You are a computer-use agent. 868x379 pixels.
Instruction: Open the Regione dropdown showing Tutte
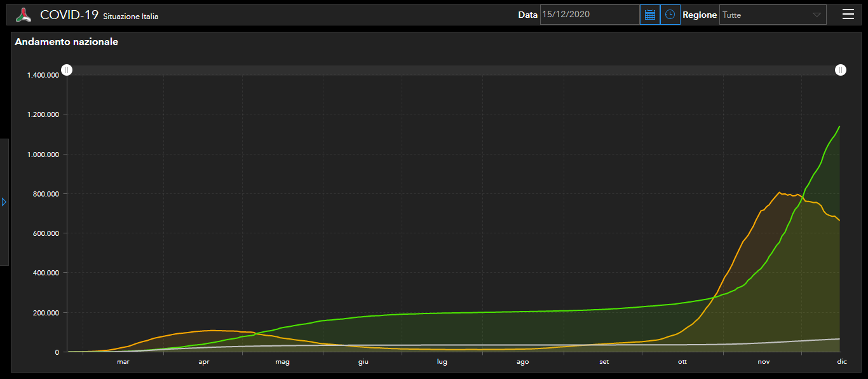pyautogui.click(x=772, y=15)
